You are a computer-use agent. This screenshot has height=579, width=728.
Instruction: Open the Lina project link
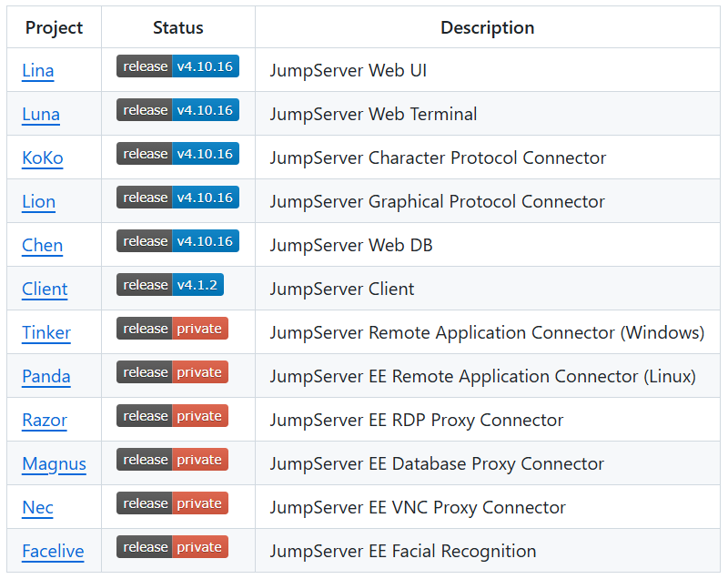[x=37, y=70]
